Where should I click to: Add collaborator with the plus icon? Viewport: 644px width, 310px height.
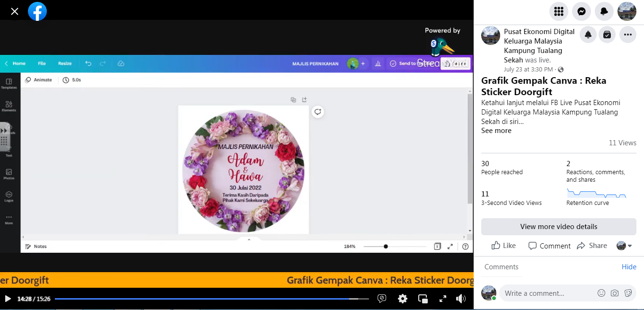pos(363,63)
